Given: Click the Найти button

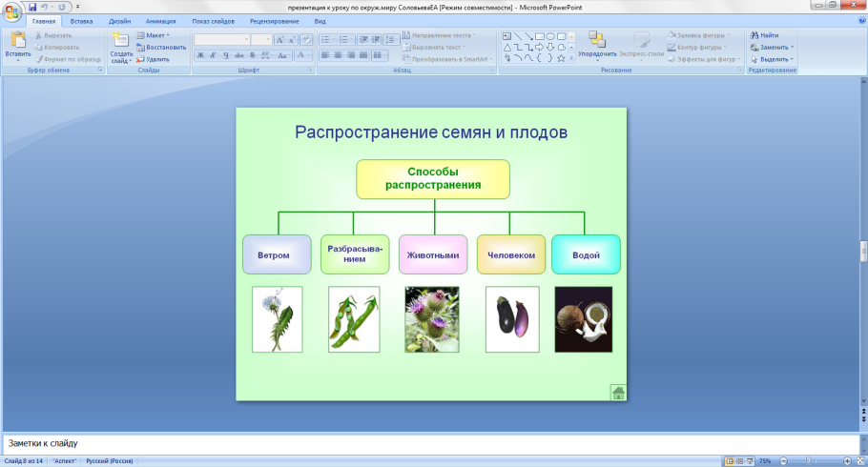Looking at the screenshot, I should (765, 35).
